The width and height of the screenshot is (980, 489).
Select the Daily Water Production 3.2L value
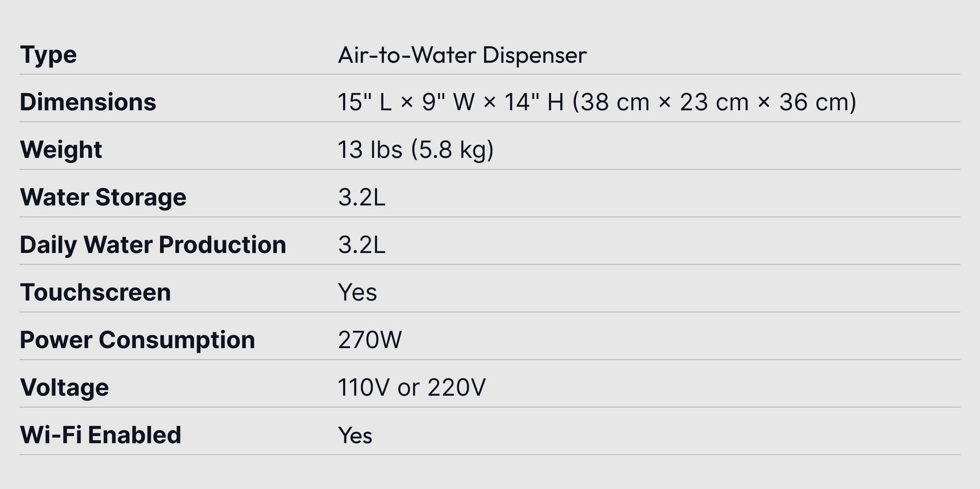[361, 245]
